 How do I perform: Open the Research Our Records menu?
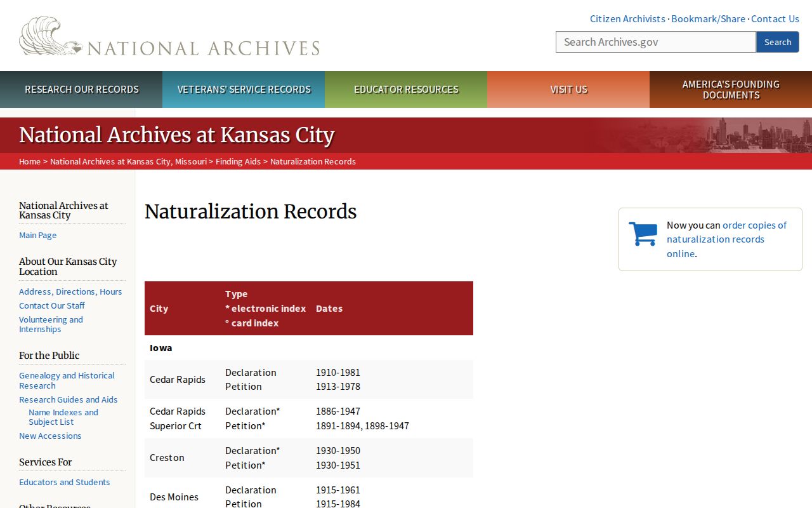pyautogui.click(x=81, y=90)
